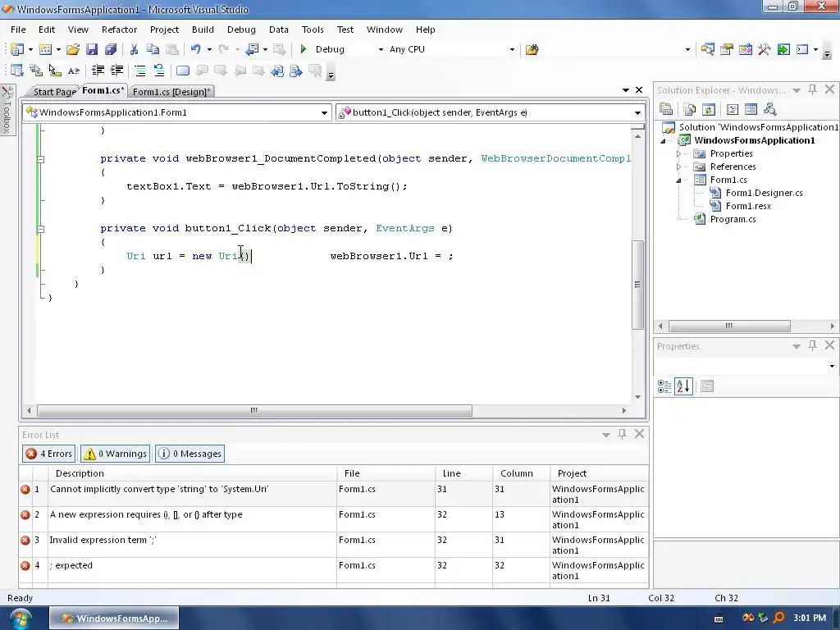This screenshot has width=840, height=630.
Task: Click the Display Object Member List icon
Action: point(16,71)
